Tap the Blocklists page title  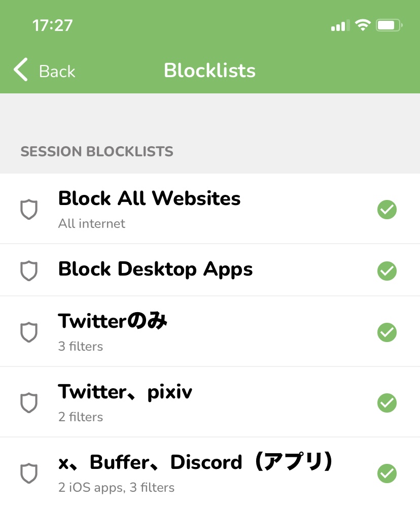tap(209, 71)
